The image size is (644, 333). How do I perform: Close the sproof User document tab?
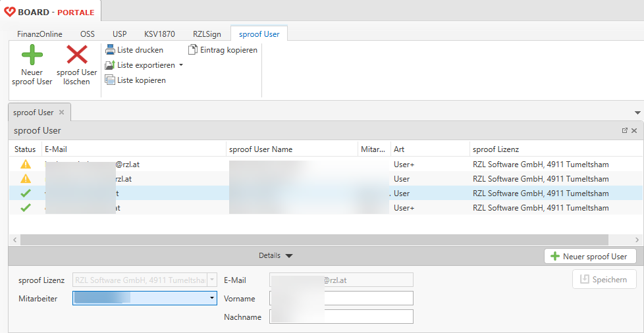click(61, 113)
